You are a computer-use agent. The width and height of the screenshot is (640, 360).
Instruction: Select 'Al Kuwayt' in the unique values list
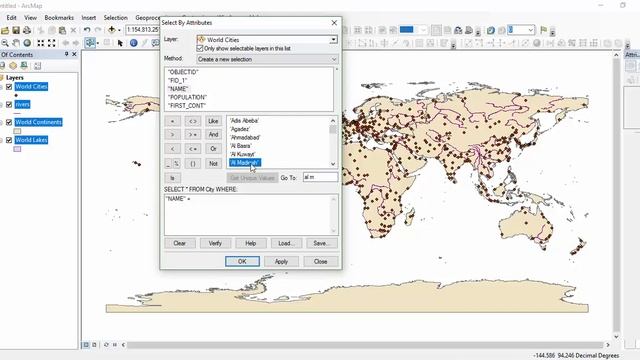point(242,154)
